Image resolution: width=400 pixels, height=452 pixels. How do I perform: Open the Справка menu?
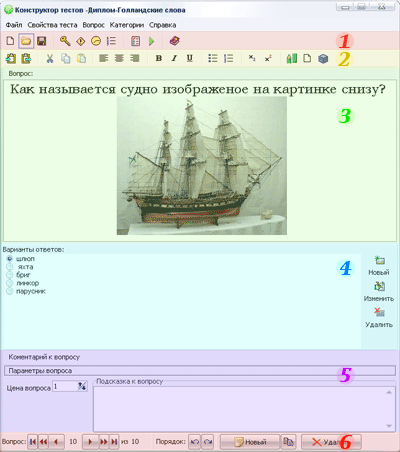coord(163,25)
